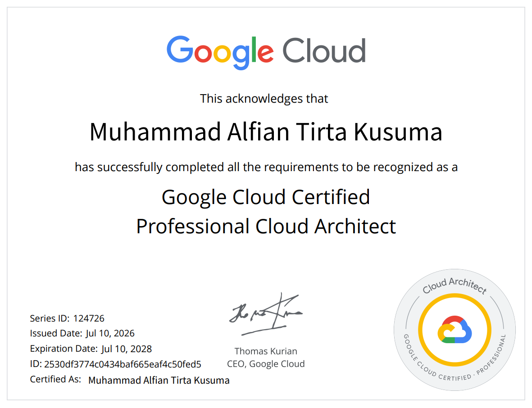
Task: Click the certificate ID 2530df3774c0434baf665eaf4c50fed5
Action: [123, 364]
